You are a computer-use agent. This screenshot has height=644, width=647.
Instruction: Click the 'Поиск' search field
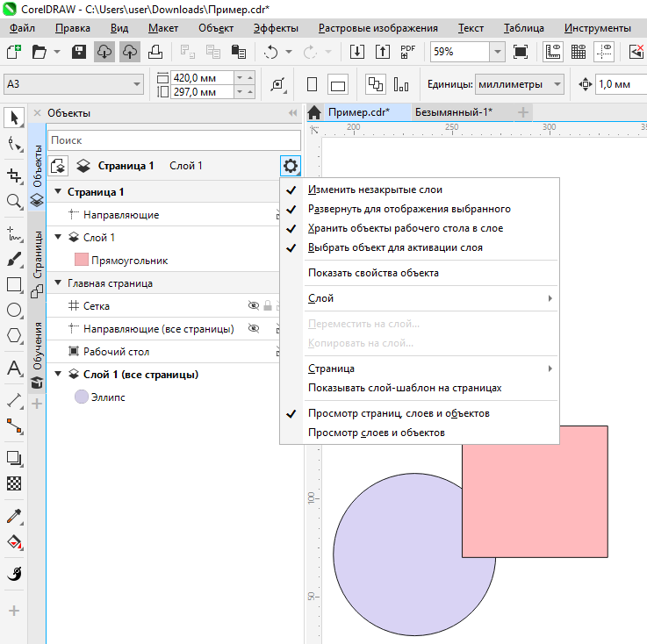tap(174, 140)
